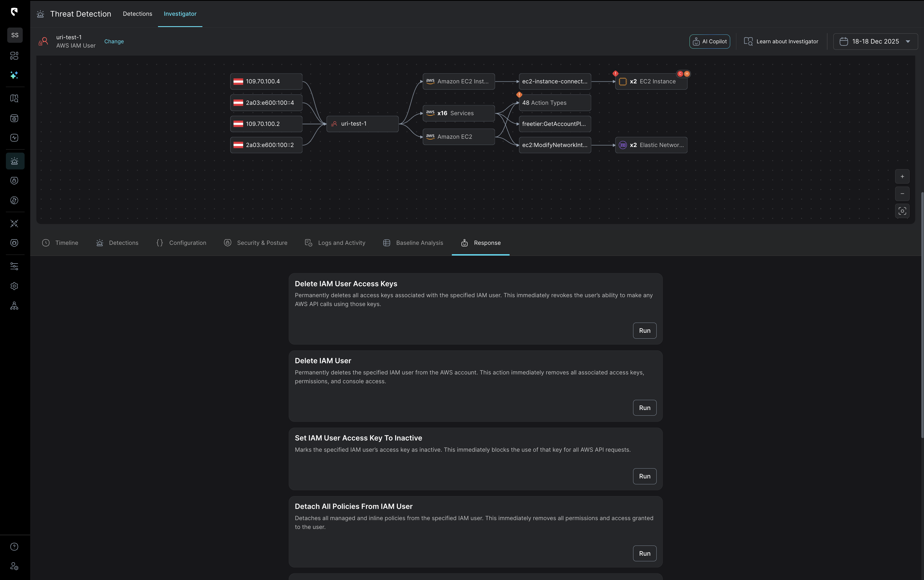Click the AI Copilot button in the top bar
Screen dimensions: 924x580
[710, 41]
